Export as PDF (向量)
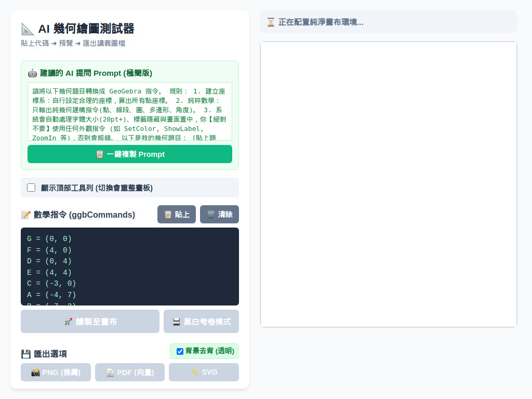The height and width of the screenshot is (399, 532). pyautogui.click(x=129, y=372)
